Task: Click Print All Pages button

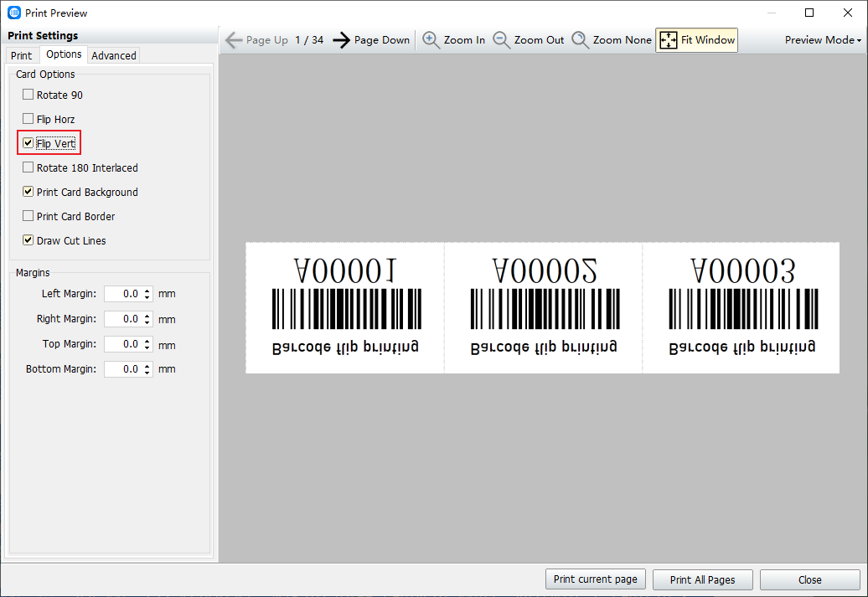Action: [702, 579]
